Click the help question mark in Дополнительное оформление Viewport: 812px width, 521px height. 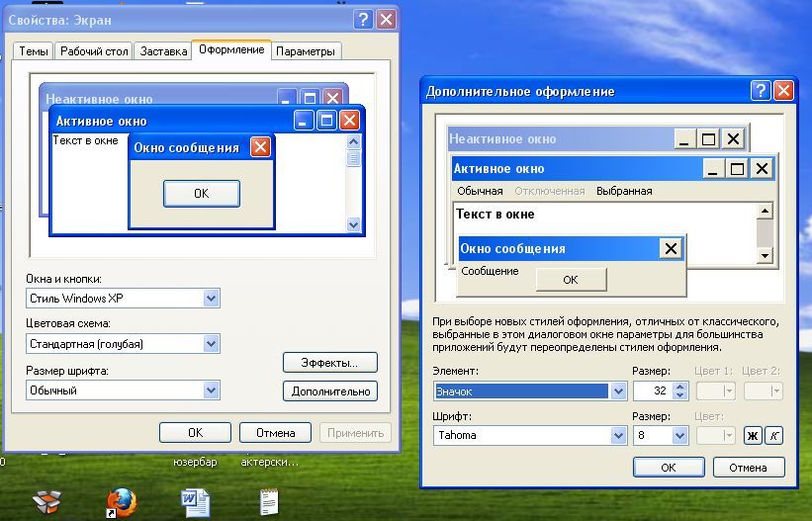(x=761, y=91)
